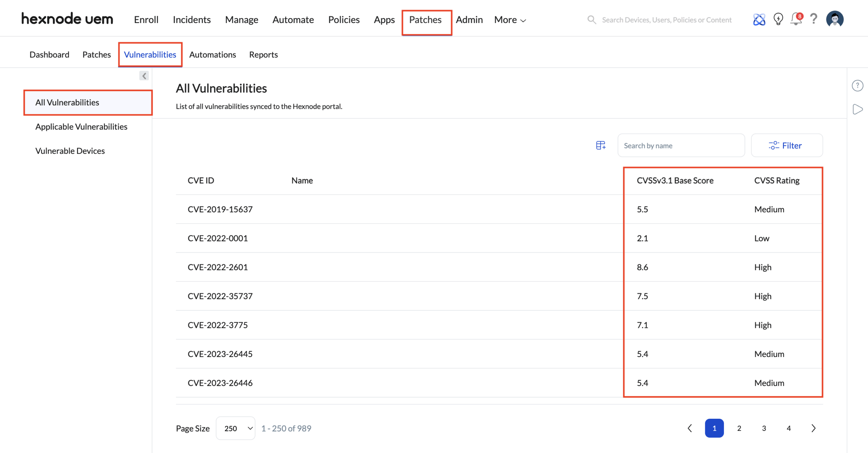This screenshot has width=868, height=453.
Task: Click the Filter button
Action: (x=787, y=145)
